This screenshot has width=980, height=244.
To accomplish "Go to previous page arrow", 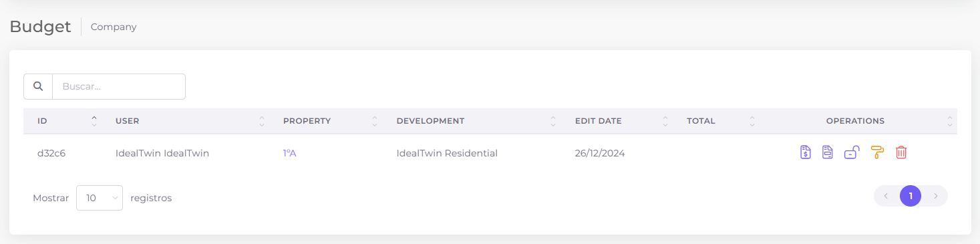I will click(x=886, y=196).
